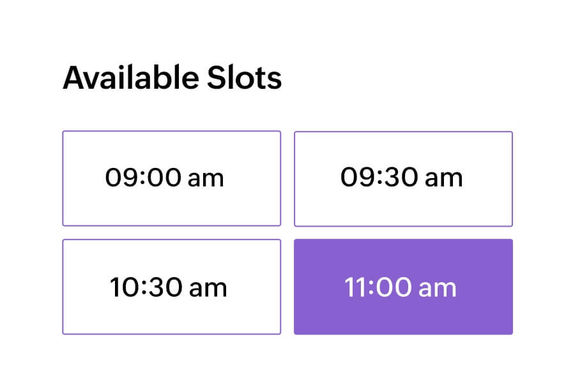Screen dimensions: 573x392
Task: Deselect the purple highlighted time slot
Action: pos(403,287)
